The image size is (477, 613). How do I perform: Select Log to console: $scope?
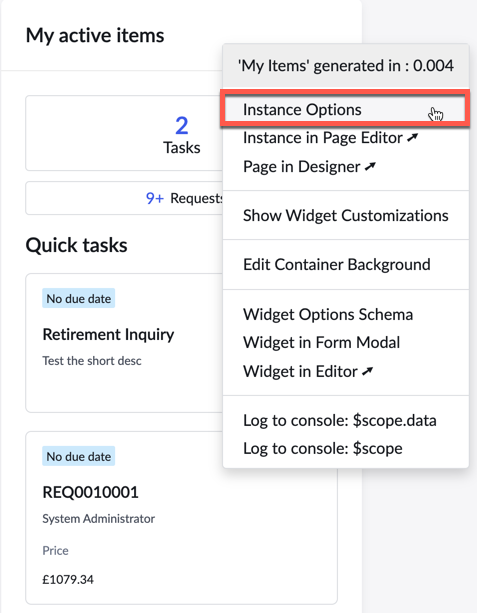(x=346, y=448)
